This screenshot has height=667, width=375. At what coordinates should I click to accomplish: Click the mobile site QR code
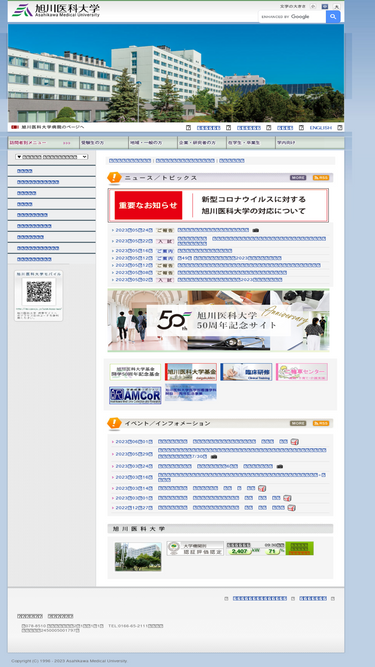coord(39,292)
